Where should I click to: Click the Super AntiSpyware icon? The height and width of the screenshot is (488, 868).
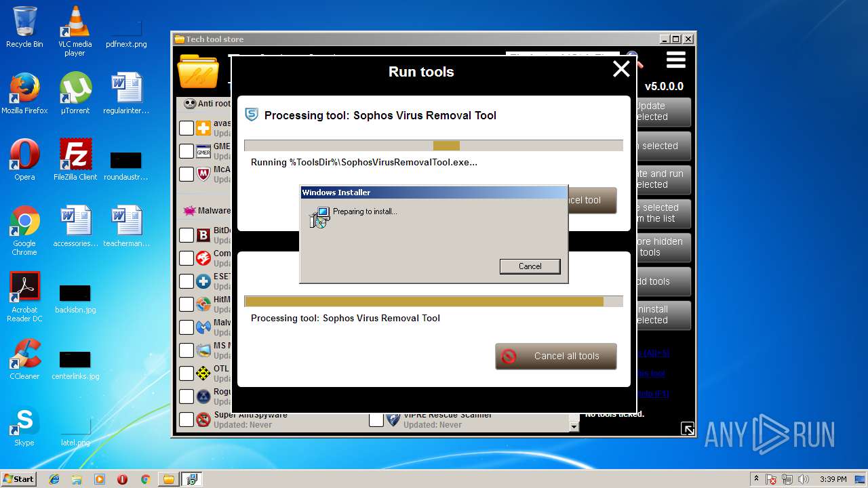pyautogui.click(x=203, y=420)
